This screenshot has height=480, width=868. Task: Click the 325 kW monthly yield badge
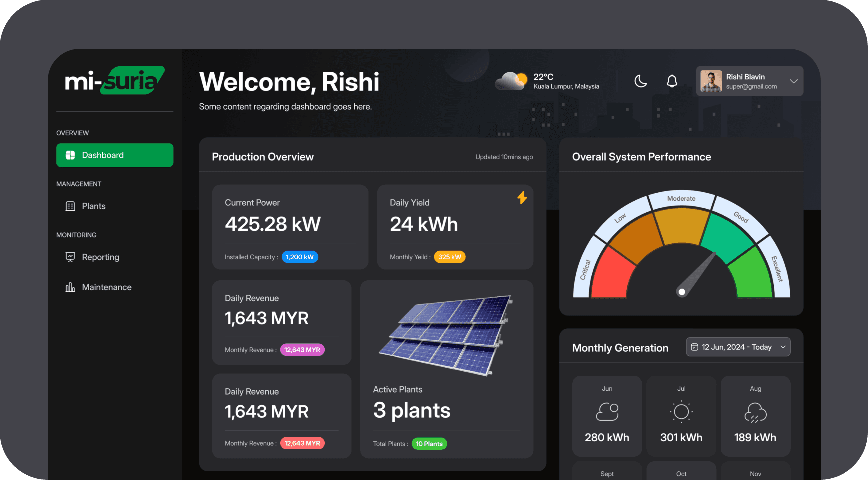[x=450, y=257]
